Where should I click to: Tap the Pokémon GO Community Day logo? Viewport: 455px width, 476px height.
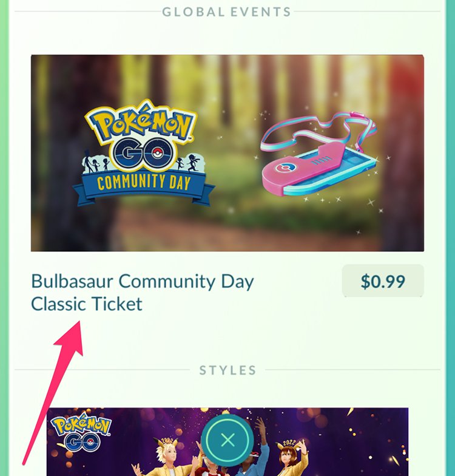pos(143,153)
